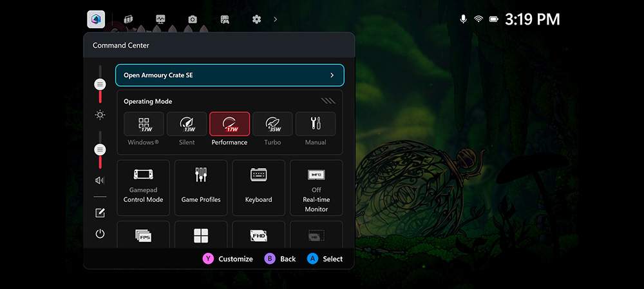The height and width of the screenshot is (289, 644).
Task: Click Customize (Y) button
Action: pos(227,259)
